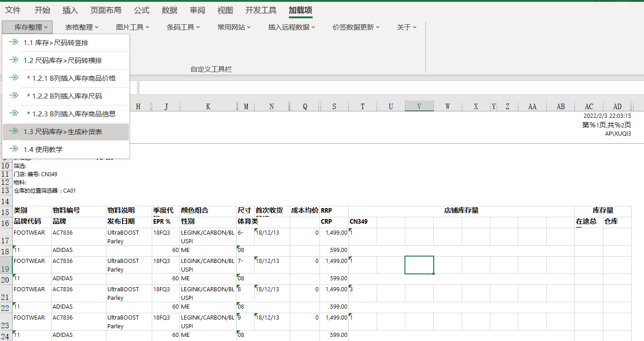Select column AC header
Screen dimensions: 644x341
coord(589,106)
